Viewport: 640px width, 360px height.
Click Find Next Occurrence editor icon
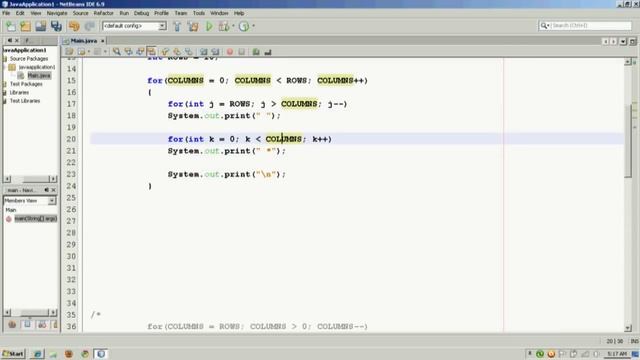pyautogui.click(x=140, y=51)
